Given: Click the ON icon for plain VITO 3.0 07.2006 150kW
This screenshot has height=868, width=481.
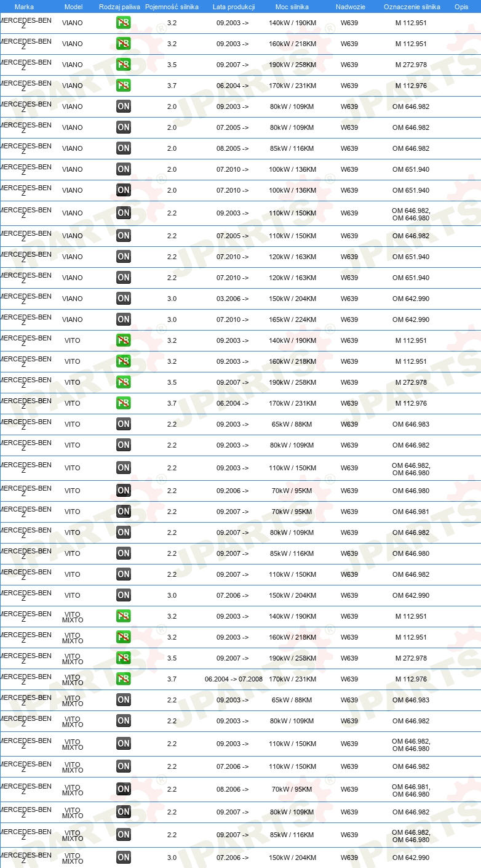Looking at the screenshot, I should [x=123, y=595].
